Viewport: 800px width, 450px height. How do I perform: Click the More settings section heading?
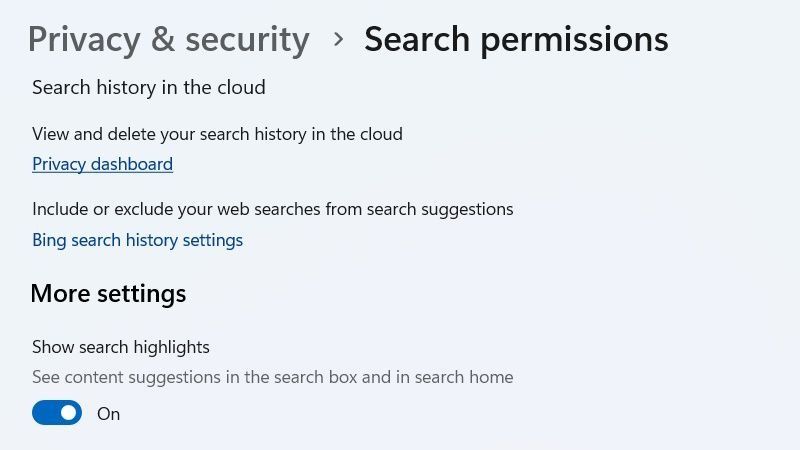pos(108,293)
